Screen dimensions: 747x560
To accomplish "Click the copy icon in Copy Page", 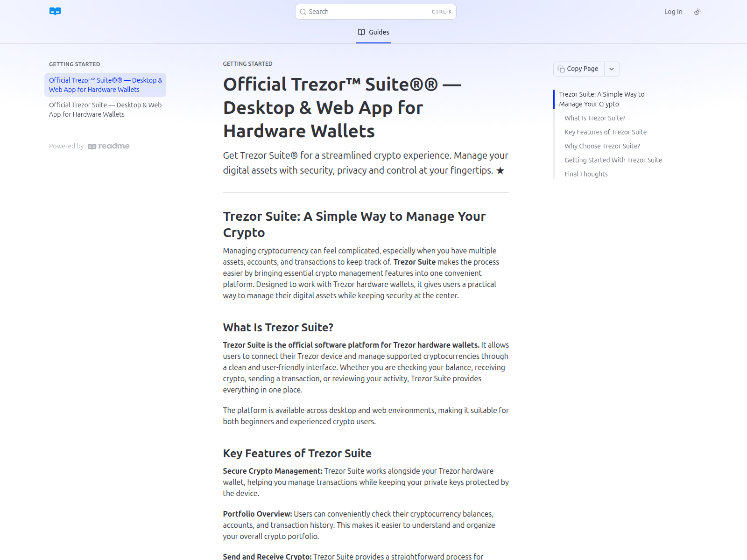I will point(561,69).
